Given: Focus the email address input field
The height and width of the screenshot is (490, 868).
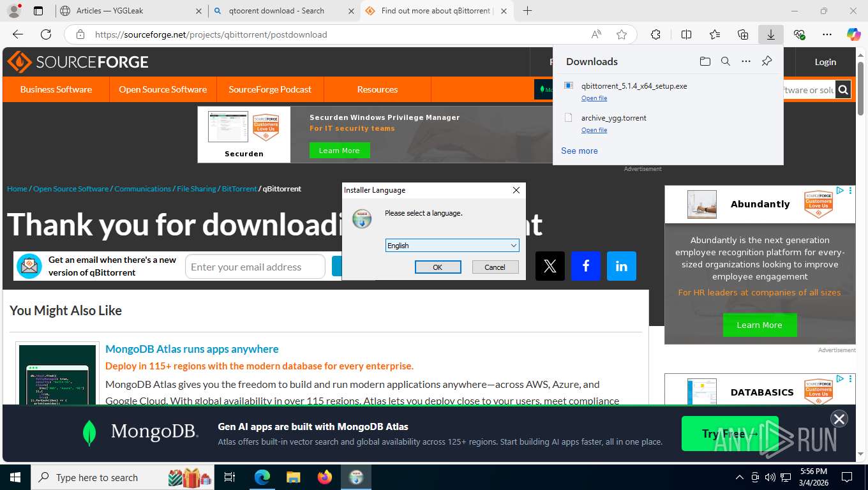Looking at the screenshot, I should 255,267.
